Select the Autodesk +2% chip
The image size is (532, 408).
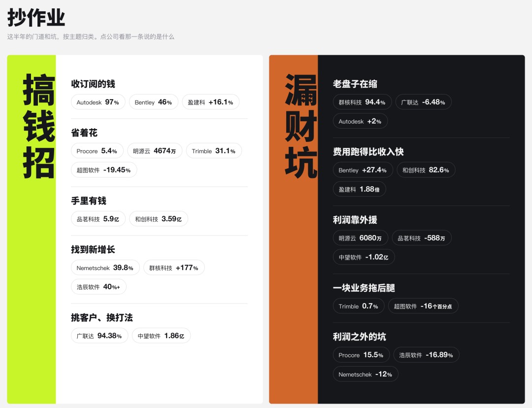pos(360,121)
